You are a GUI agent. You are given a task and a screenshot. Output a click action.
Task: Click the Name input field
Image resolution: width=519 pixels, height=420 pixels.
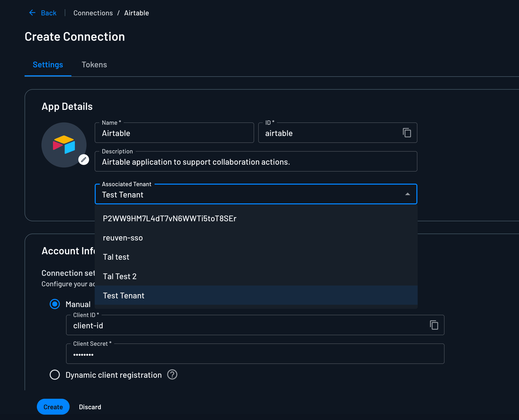pyautogui.click(x=174, y=133)
